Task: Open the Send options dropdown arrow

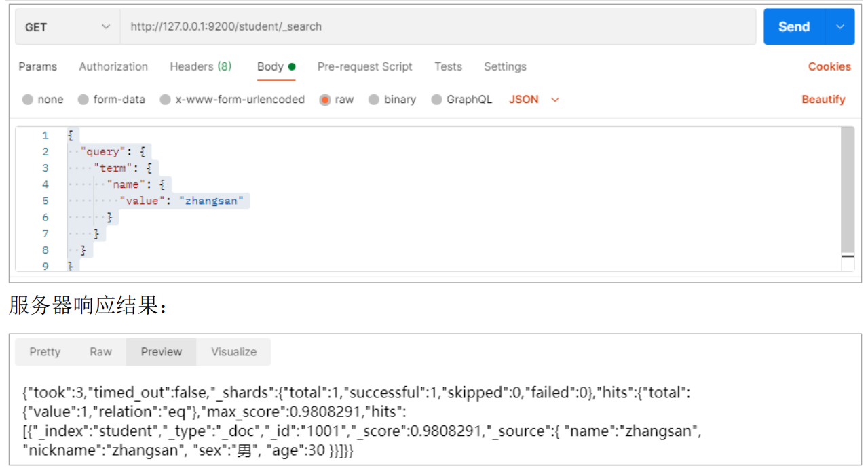Action: (x=840, y=27)
